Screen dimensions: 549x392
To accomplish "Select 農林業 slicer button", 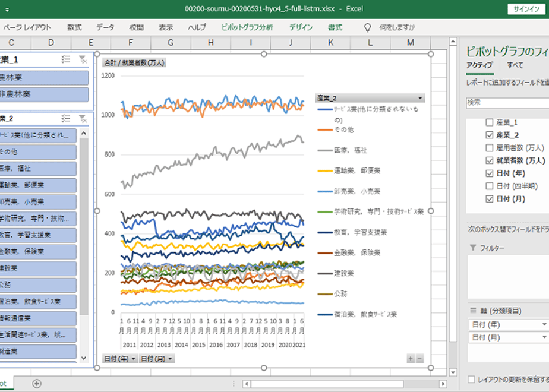I will [x=44, y=78].
